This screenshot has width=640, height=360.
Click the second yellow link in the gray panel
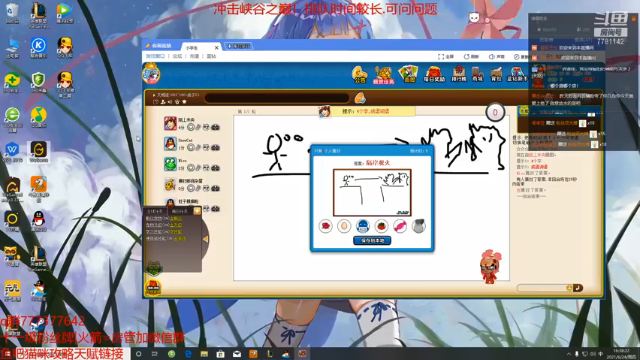point(176,225)
